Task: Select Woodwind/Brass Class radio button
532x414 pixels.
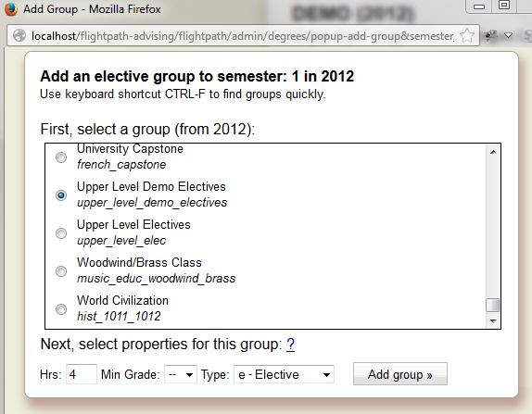Action: (61, 271)
